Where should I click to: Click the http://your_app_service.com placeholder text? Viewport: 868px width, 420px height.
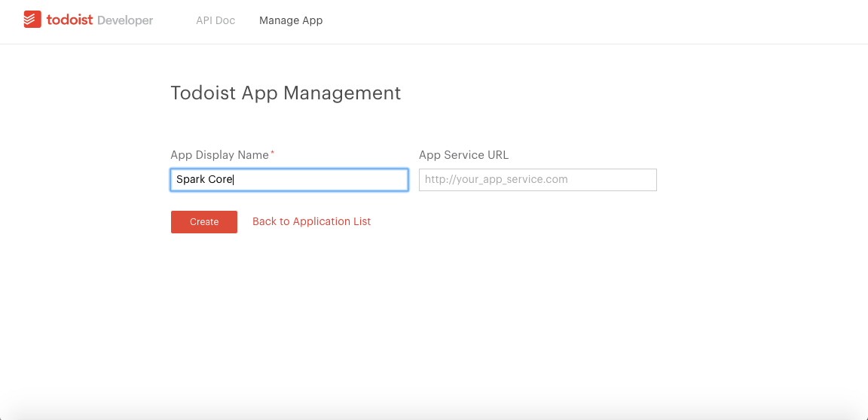point(496,180)
